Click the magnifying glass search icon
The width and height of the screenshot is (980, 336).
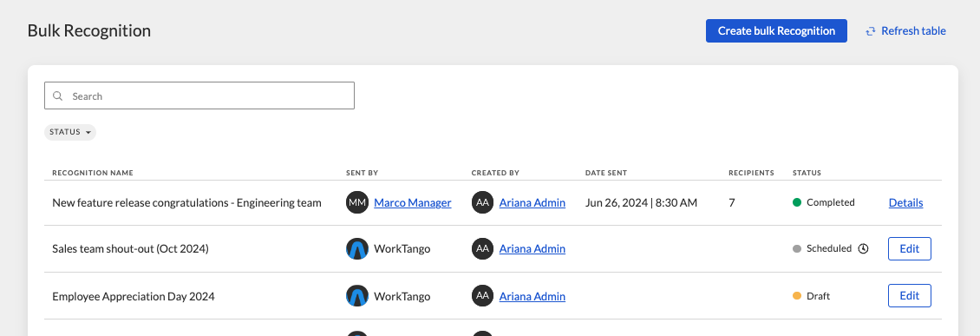click(58, 96)
